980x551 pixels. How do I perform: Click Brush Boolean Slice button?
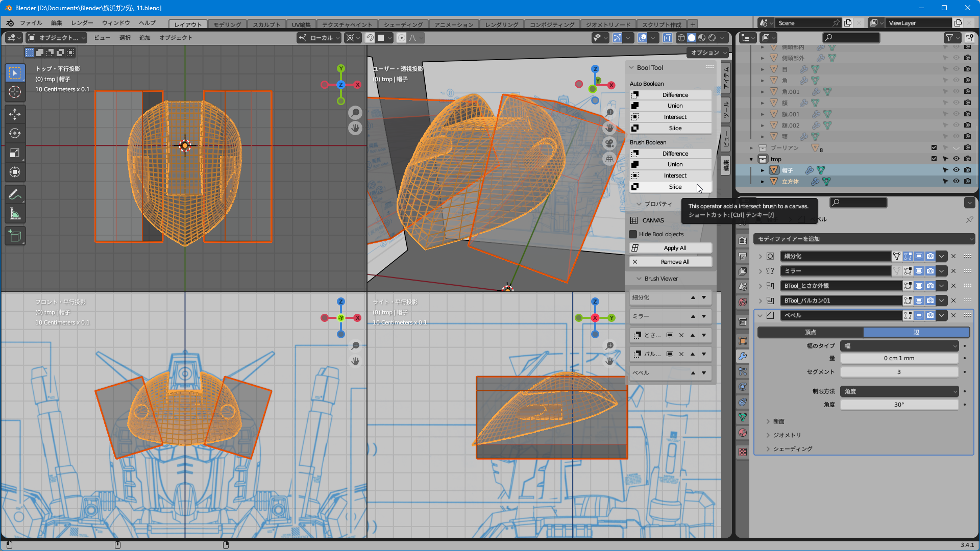pos(675,187)
